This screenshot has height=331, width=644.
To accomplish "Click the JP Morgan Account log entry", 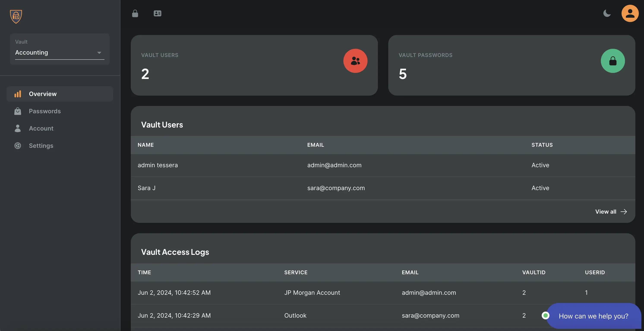I will point(312,293).
